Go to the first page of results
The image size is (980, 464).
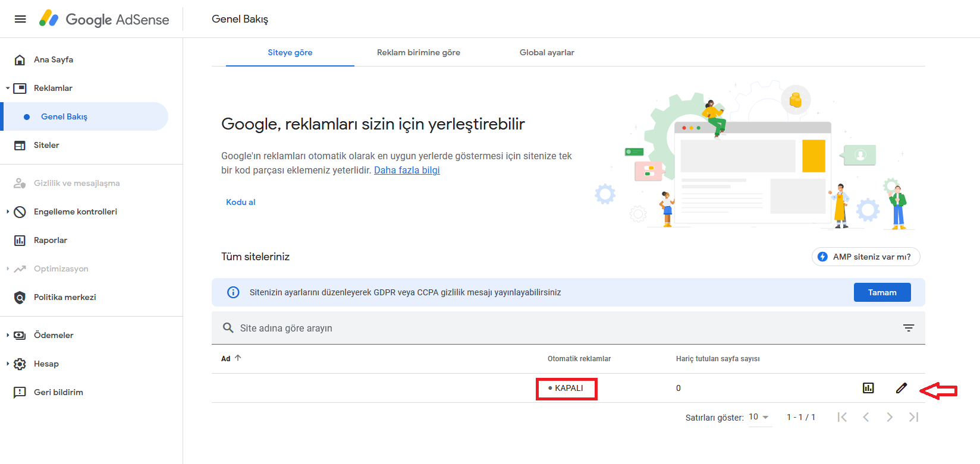pyautogui.click(x=842, y=417)
